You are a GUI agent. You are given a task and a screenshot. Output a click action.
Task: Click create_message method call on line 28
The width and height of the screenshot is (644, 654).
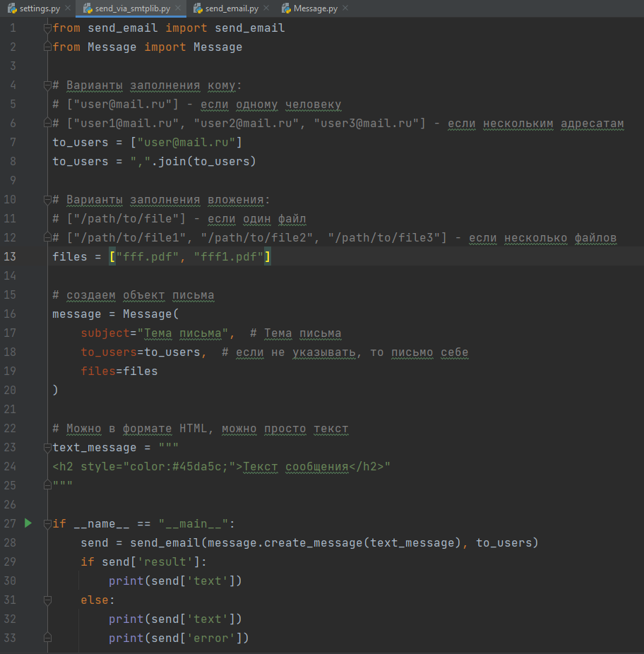(314, 542)
